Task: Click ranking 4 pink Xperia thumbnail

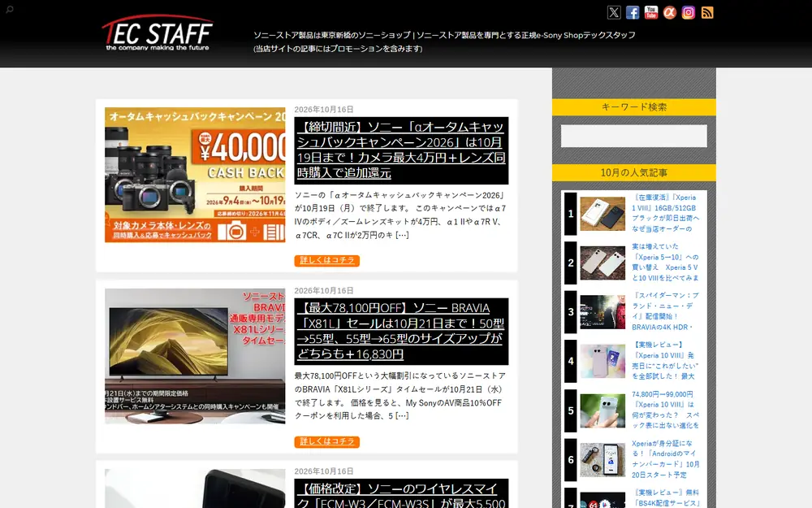Action: tap(603, 362)
